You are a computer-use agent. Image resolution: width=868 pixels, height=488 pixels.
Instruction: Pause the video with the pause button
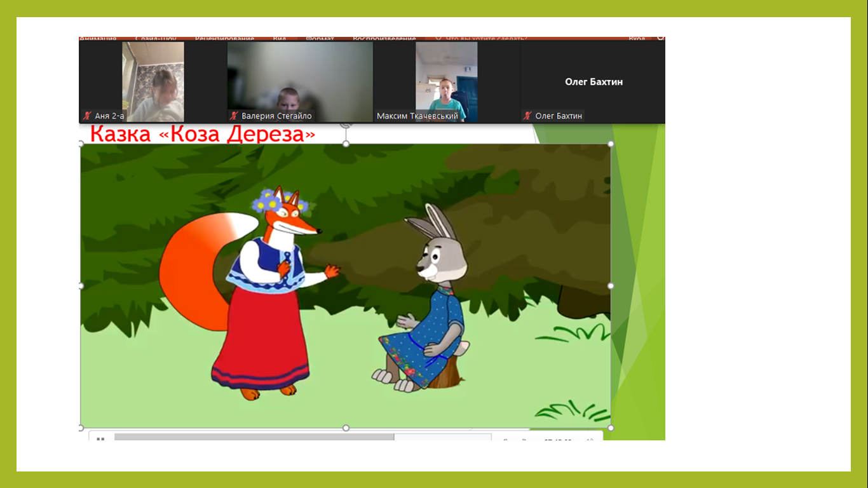coord(100,438)
